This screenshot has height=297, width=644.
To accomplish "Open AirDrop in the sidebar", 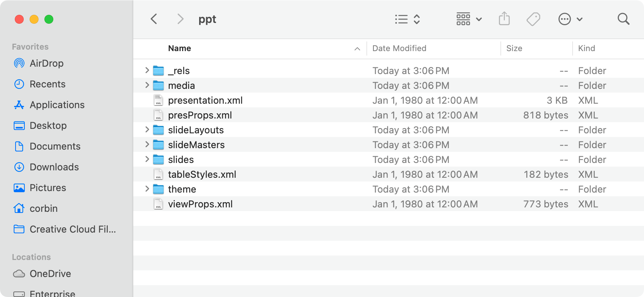I will pos(38,63).
